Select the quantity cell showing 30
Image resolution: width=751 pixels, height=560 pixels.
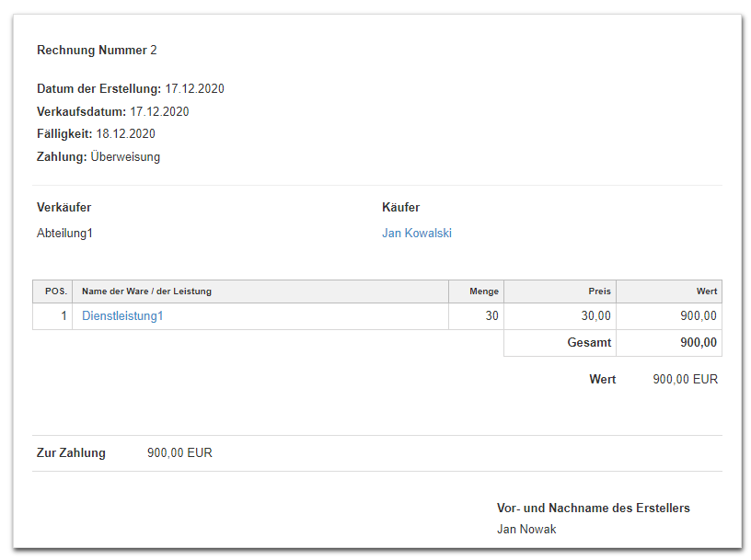(x=491, y=316)
